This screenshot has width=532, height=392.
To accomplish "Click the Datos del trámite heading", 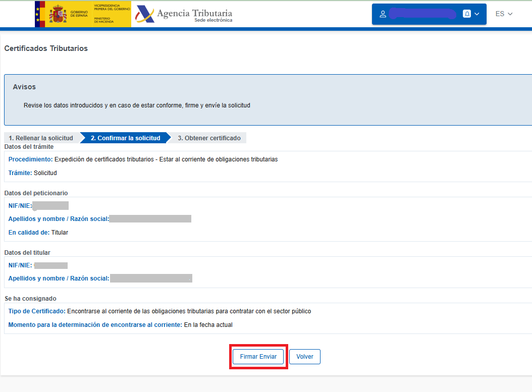I will point(29,147).
